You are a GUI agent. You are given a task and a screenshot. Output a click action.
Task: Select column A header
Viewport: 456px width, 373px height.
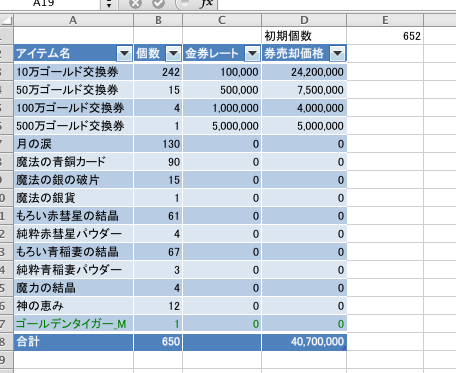point(73,20)
